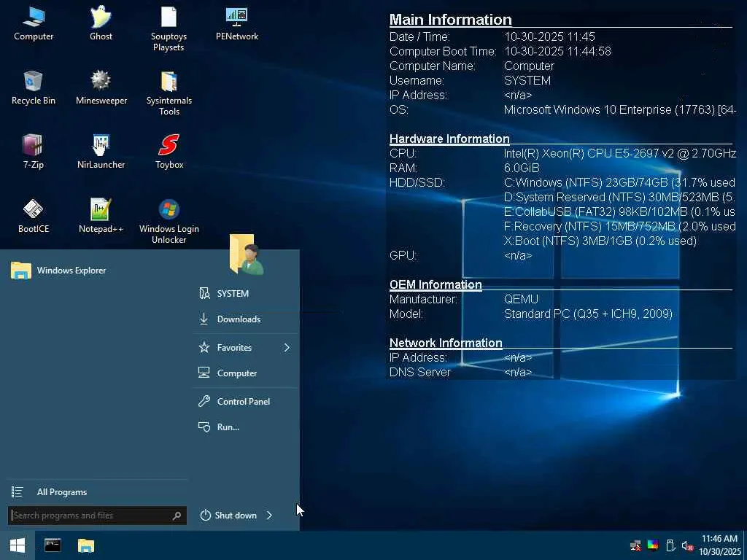Open Downloads from the Start menu

coord(246,319)
